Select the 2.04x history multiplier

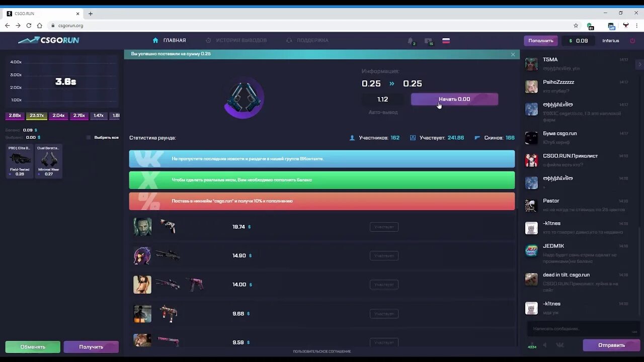click(x=59, y=116)
